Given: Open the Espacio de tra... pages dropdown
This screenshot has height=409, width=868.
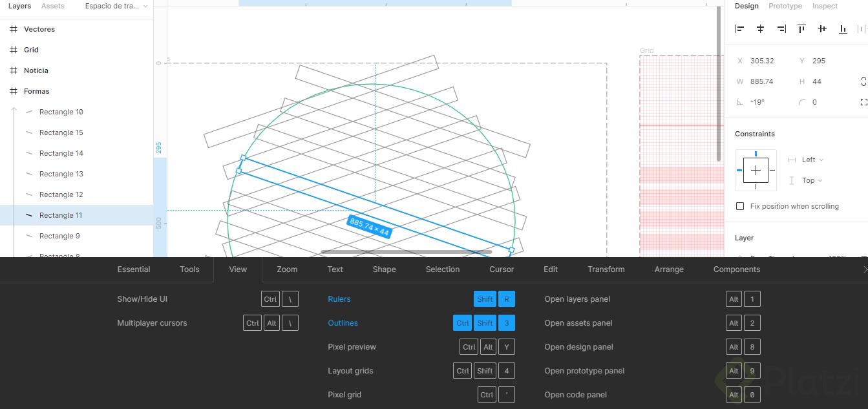Looking at the screenshot, I should click(x=116, y=6).
